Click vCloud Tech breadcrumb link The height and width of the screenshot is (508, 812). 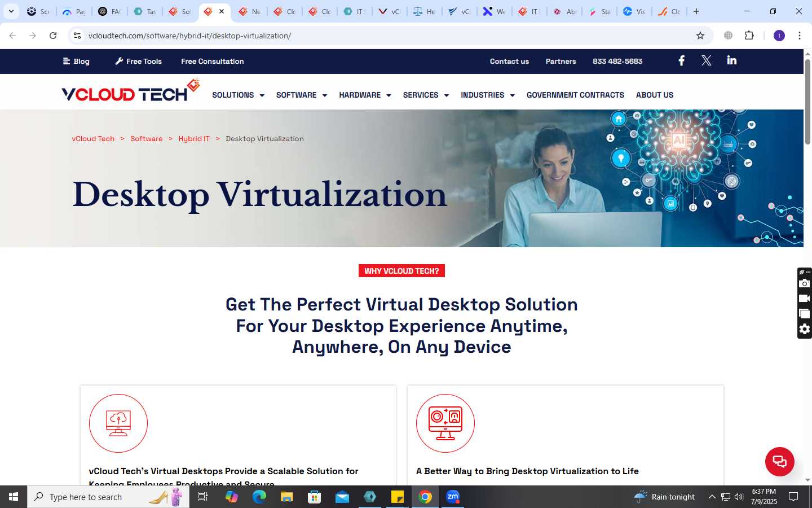pyautogui.click(x=93, y=138)
